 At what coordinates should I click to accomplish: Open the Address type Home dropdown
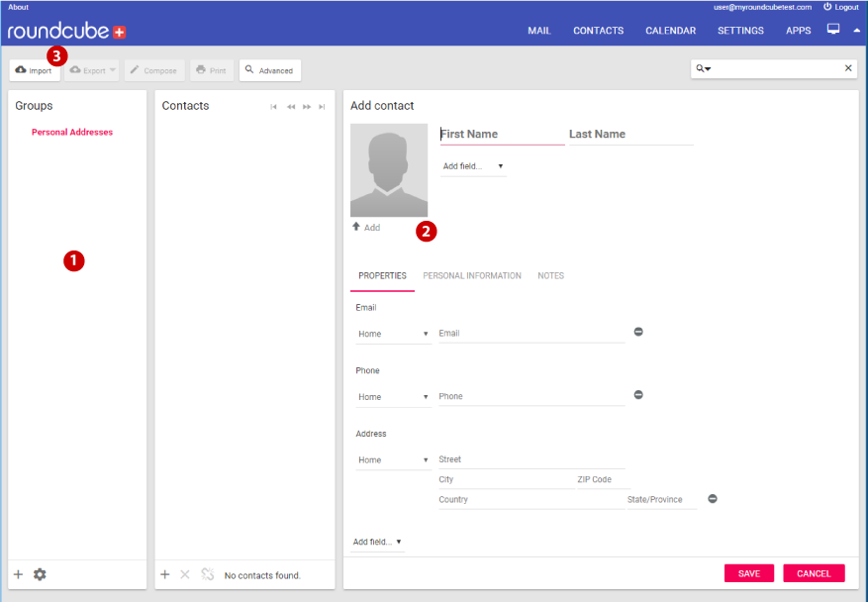394,460
